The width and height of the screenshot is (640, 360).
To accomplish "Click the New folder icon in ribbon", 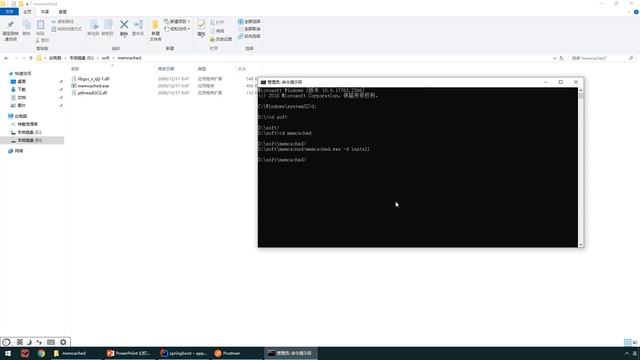I will (156, 30).
